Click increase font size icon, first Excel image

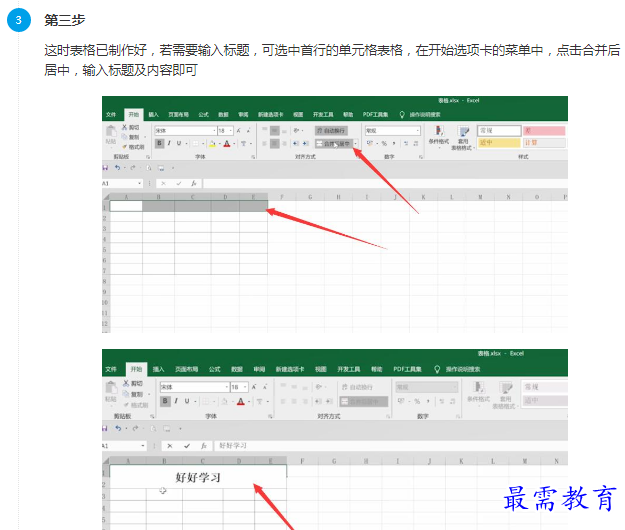point(239,131)
